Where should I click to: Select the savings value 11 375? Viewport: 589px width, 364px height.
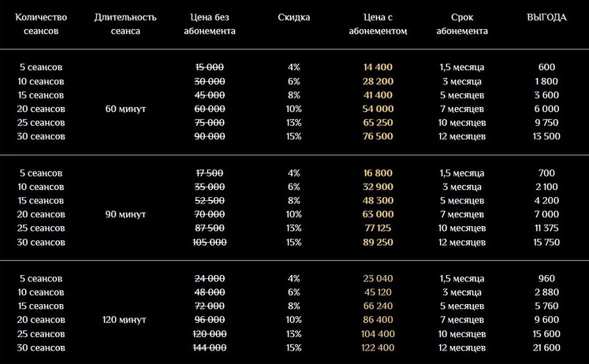546,228
